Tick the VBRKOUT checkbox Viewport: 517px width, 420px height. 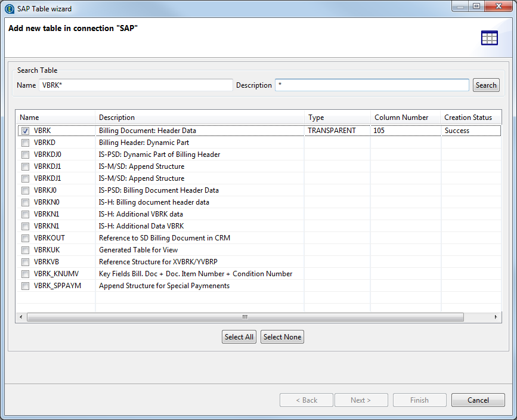click(x=25, y=238)
